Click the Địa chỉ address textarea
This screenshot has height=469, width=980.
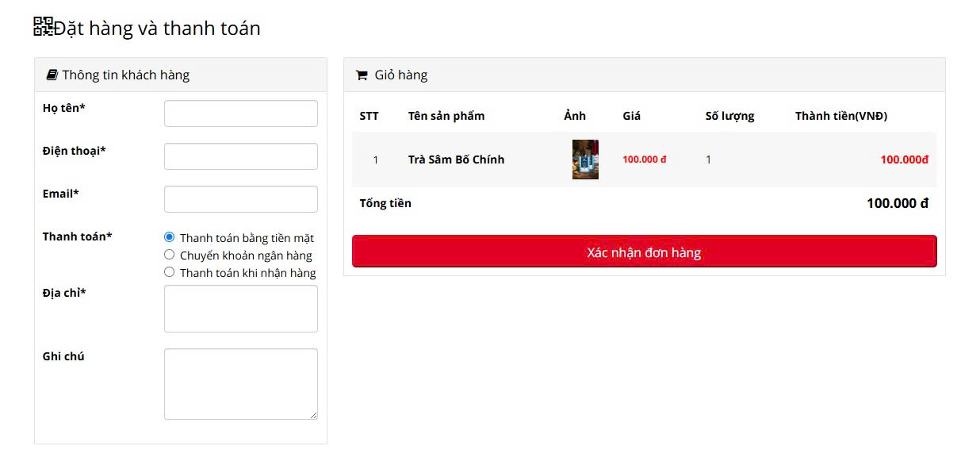click(241, 309)
